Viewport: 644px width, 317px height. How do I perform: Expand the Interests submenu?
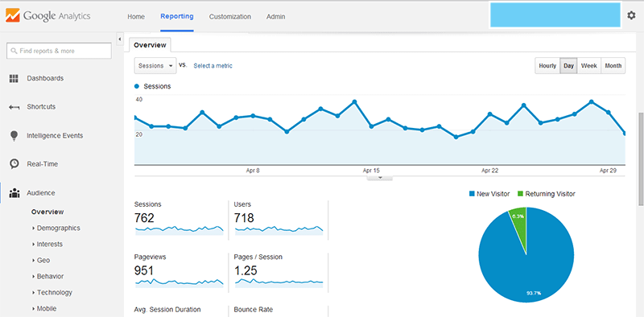[50, 244]
